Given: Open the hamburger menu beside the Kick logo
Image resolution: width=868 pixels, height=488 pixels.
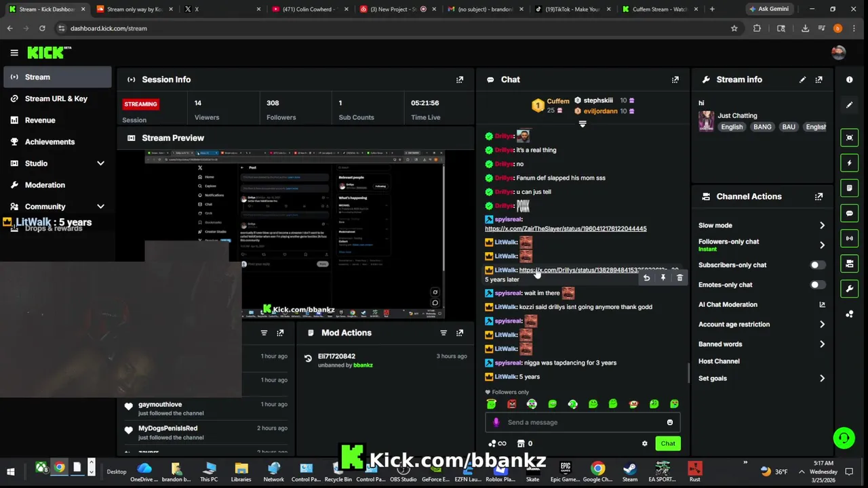Looking at the screenshot, I should 14,52.
